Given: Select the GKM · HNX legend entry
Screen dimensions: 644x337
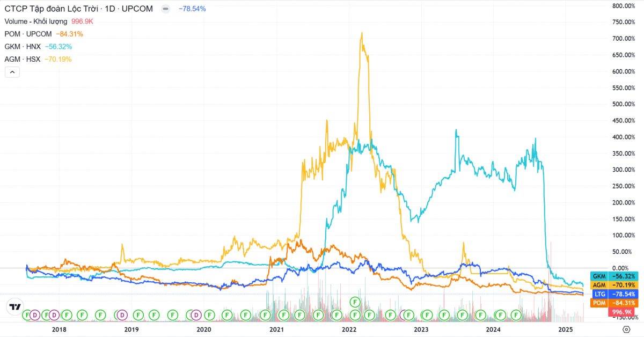Looking at the screenshot, I should (x=23, y=47).
